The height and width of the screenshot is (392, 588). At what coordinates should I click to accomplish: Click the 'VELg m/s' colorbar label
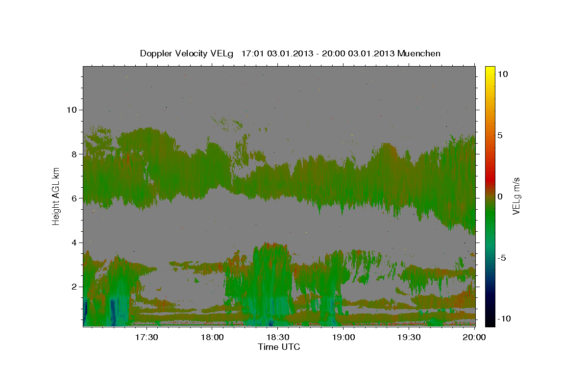[x=516, y=196]
